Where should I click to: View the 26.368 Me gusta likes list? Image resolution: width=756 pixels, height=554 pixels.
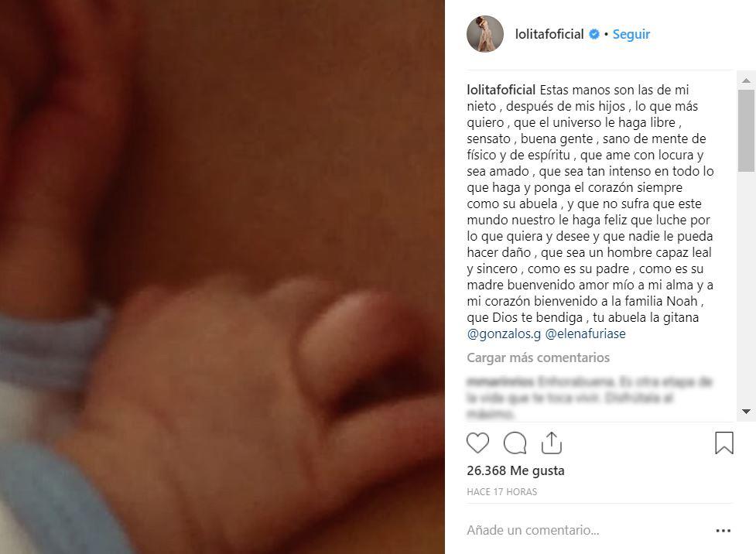515,470
